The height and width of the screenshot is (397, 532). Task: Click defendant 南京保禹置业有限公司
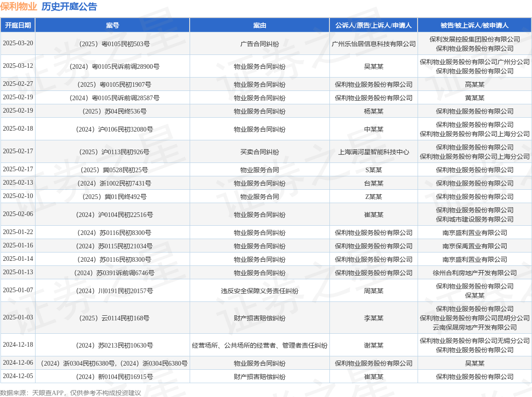pyautogui.click(x=475, y=246)
